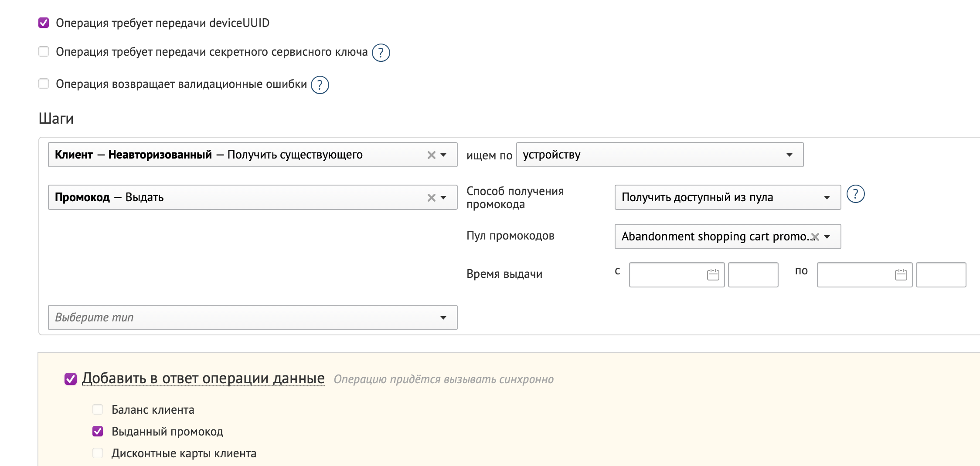Toggle Добавить в ответ операции данные checkbox
This screenshot has width=980, height=466.
pos(71,379)
